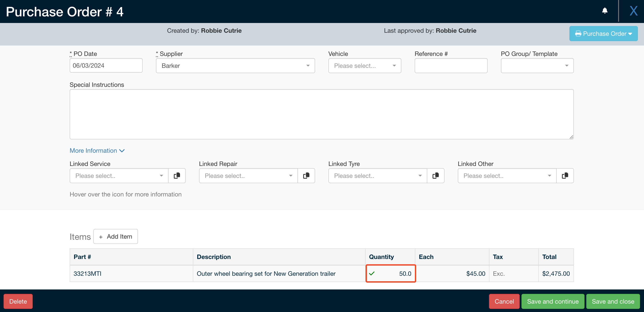This screenshot has width=644, height=312.
Task: Click the green checkmark in Quantity cell
Action: [x=372, y=274]
